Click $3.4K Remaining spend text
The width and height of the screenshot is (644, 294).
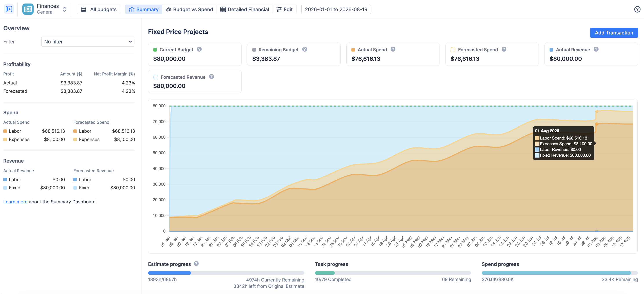tap(619, 279)
